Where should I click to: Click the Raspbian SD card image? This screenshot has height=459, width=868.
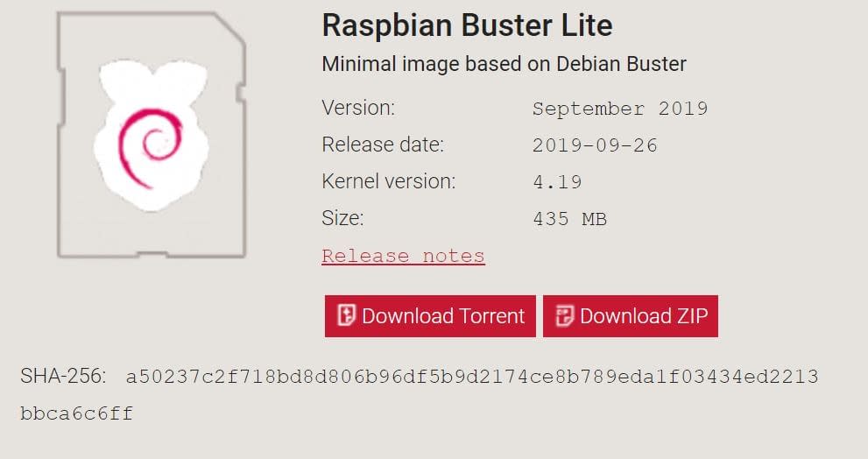[152, 135]
